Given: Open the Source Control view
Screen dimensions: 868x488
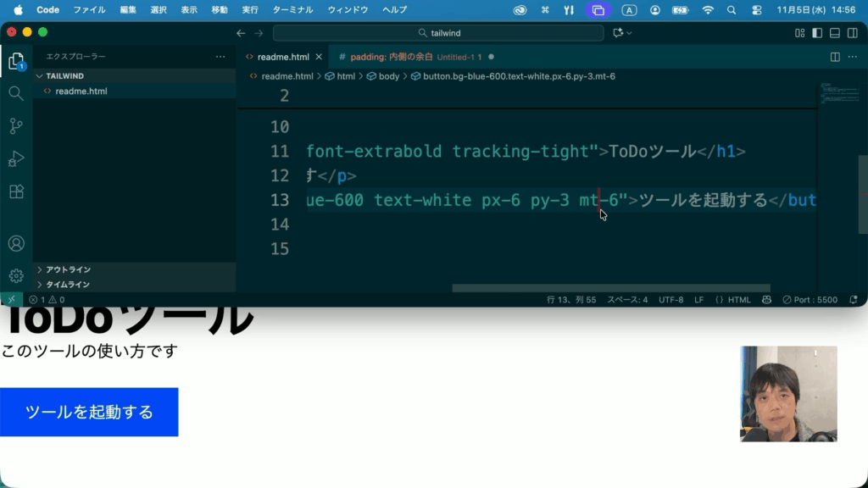Looking at the screenshot, I should 16,126.
